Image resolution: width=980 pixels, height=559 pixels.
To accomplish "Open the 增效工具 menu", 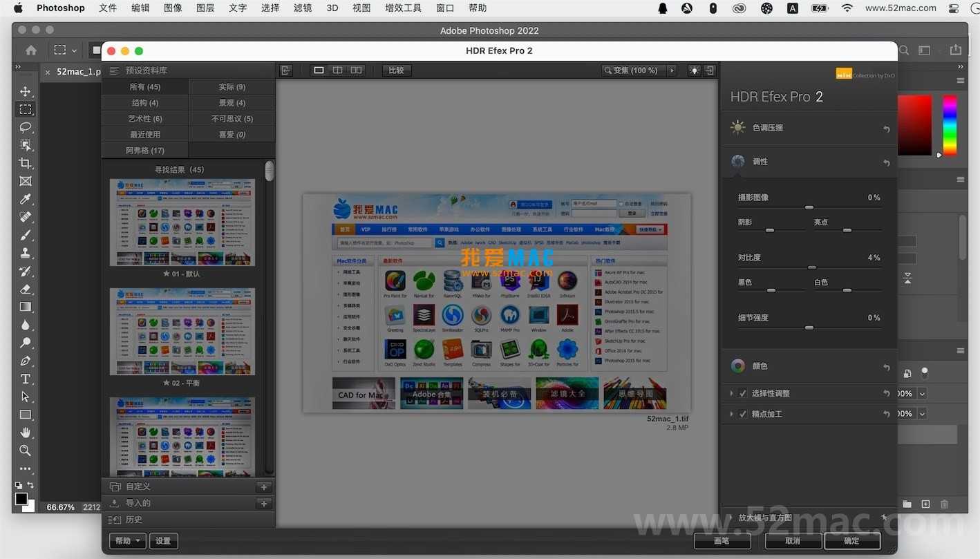I will [x=403, y=8].
